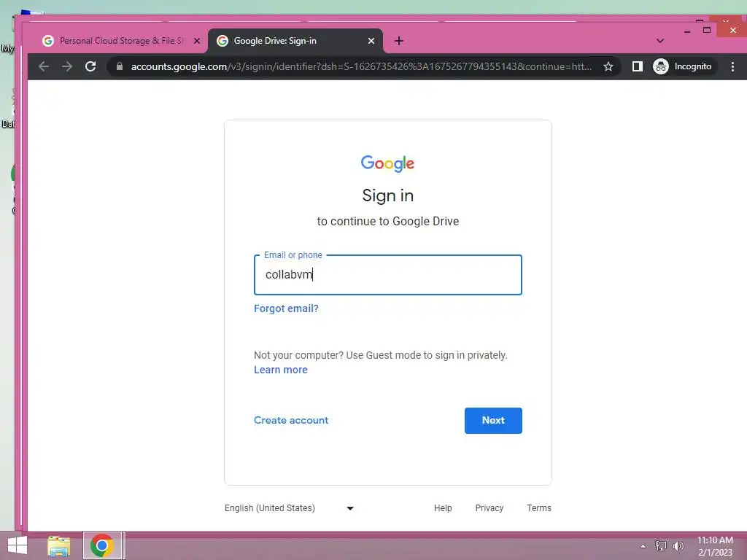
Task: Maximize the Chrome window
Action: pyautogui.click(x=707, y=30)
